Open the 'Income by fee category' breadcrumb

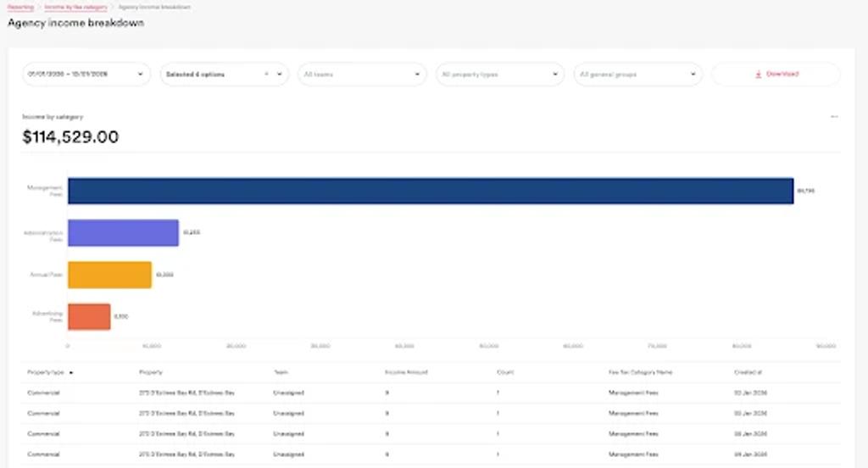75,7
